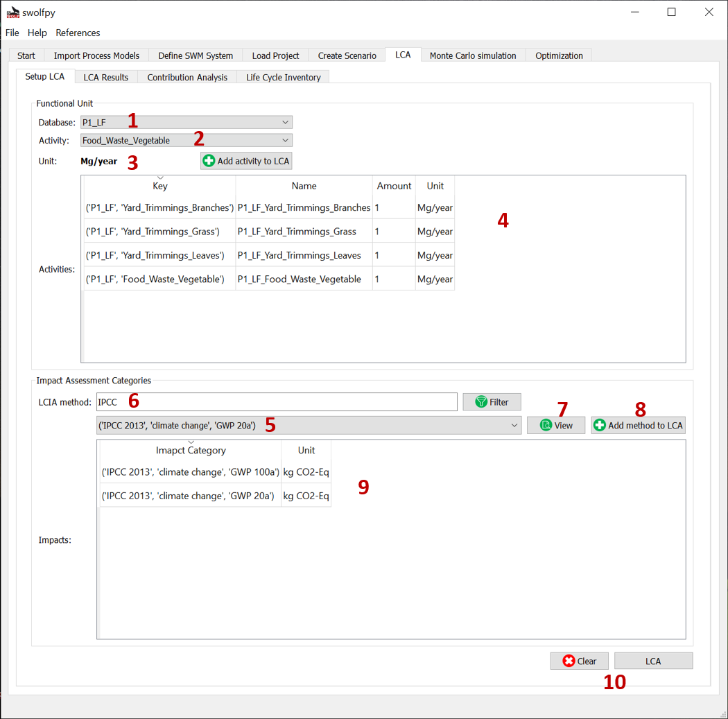Open the Activity dropdown showing Food_Waste_Vegetable

187,140
